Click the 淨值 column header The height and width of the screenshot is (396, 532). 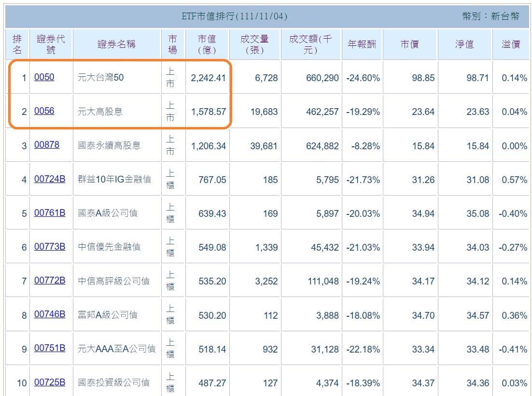coord(463,43)
